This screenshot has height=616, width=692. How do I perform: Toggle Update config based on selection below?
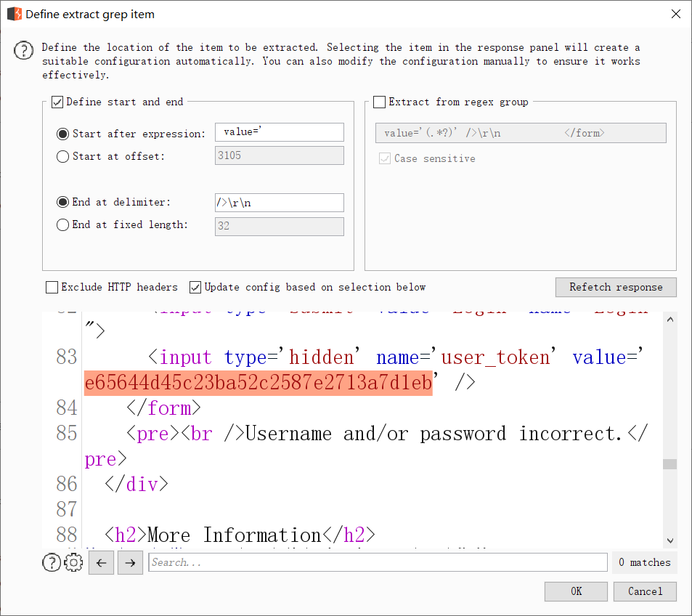[x=195, y=287]
